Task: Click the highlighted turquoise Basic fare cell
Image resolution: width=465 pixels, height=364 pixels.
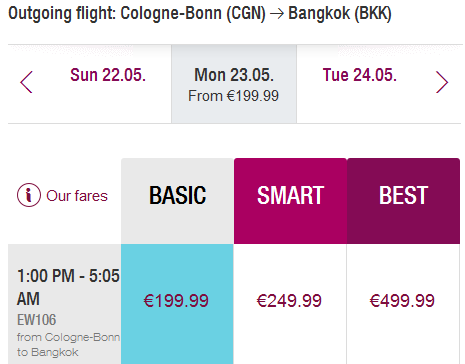Action: tap(177, 304)
